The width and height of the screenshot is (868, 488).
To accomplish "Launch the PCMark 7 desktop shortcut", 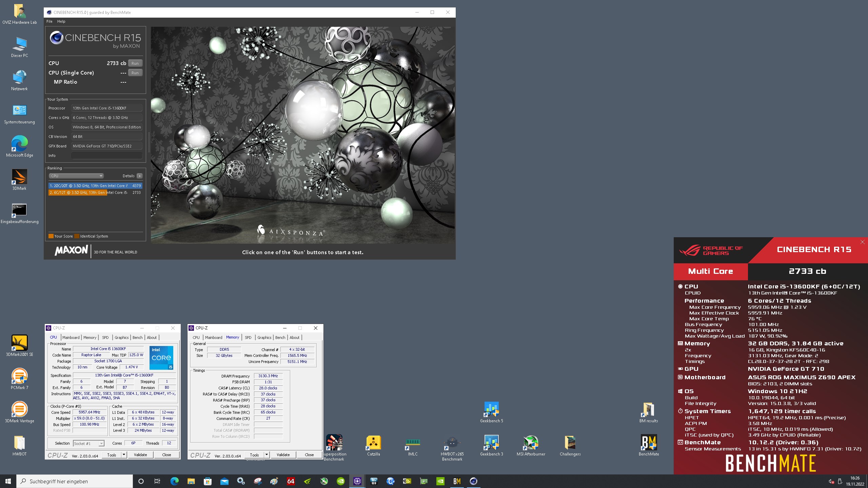I will (19, 379).
